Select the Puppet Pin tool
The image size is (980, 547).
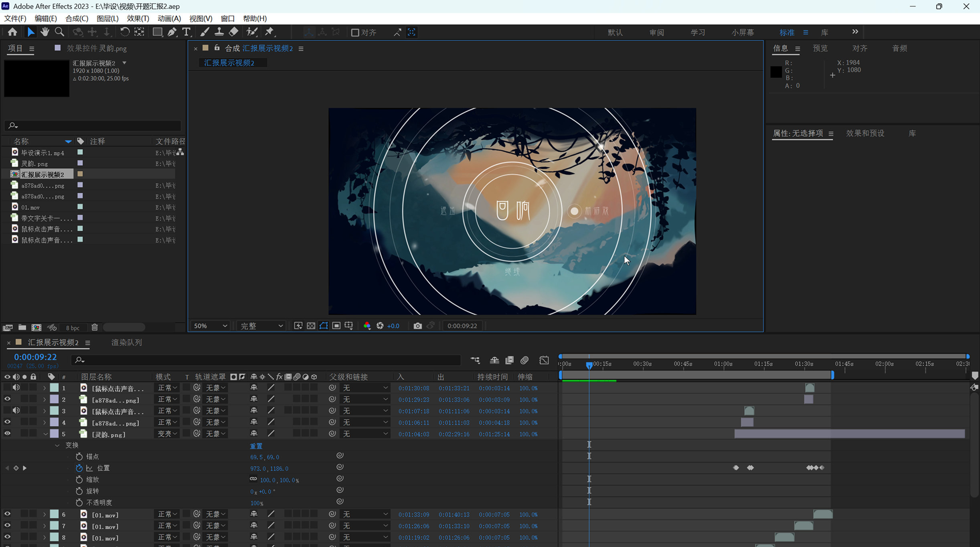(269, 32)
